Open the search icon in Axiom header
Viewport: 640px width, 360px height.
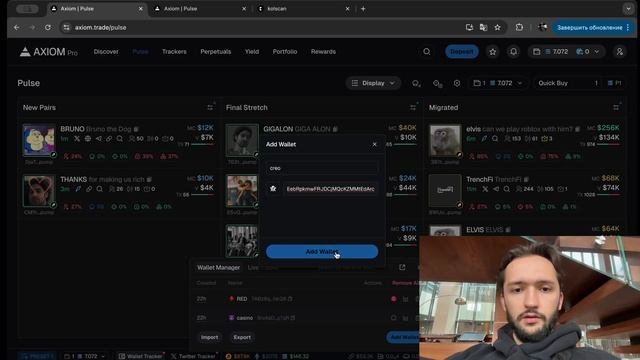pos(427,52)
